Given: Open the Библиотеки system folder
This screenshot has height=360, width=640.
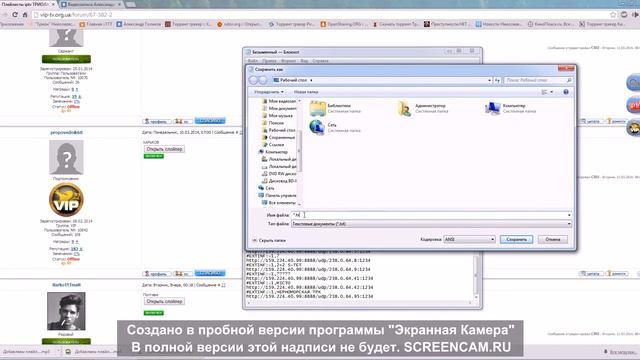Looking at the screenshot, I should [335, 108].
